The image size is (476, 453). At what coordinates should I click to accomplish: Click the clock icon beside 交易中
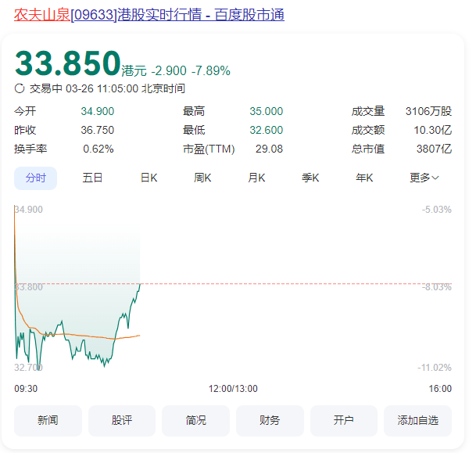(20, 89)
